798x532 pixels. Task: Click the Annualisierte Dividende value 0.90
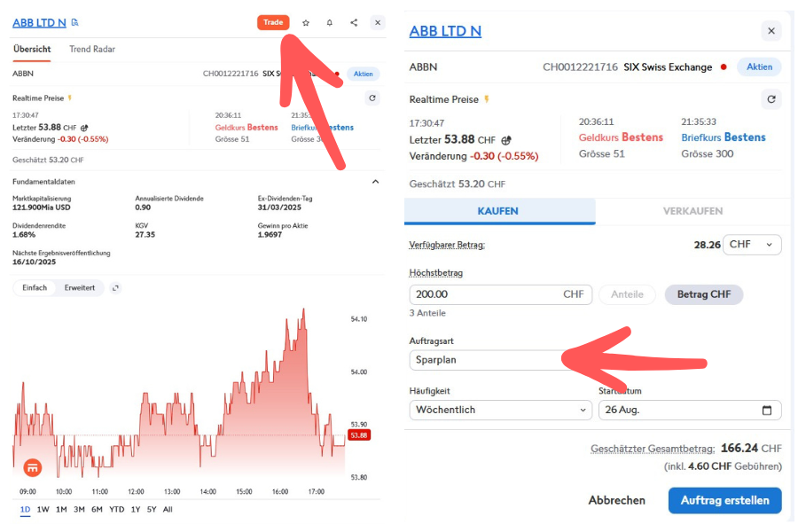click(x=143, y=207)
